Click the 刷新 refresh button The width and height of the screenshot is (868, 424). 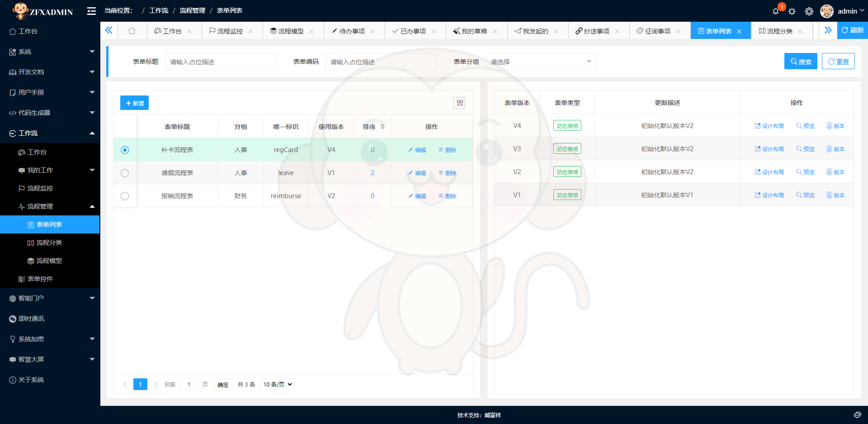pyautogui.click(x=853, y=30)
